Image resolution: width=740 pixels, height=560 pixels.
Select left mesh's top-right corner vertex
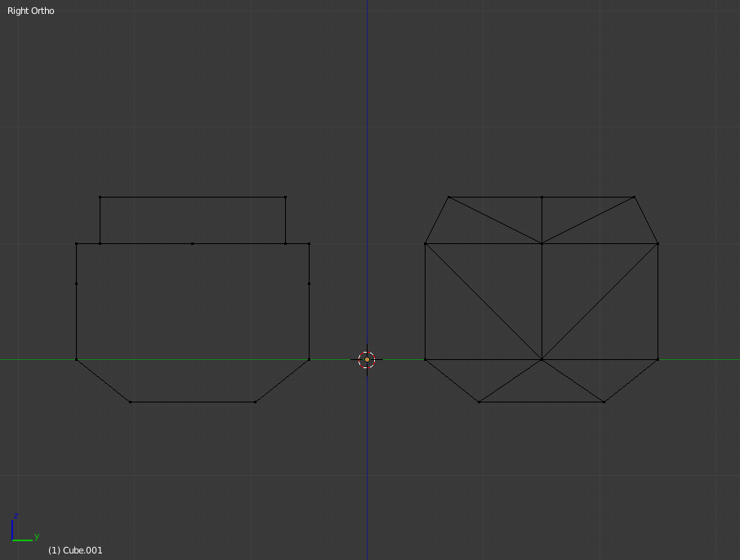tap(286, 198)
